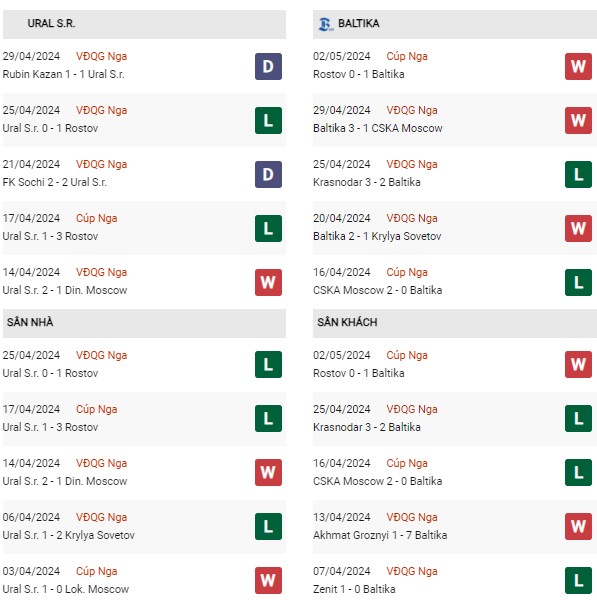Click the D badge for Rubin Kazan match
This screenshot has width=597, height=600.
click(268, 67)
